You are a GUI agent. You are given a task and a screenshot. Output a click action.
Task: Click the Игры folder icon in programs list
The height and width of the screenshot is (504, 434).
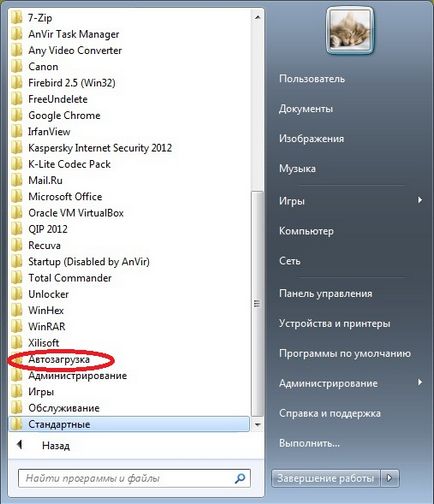click(x=16, y=392)
